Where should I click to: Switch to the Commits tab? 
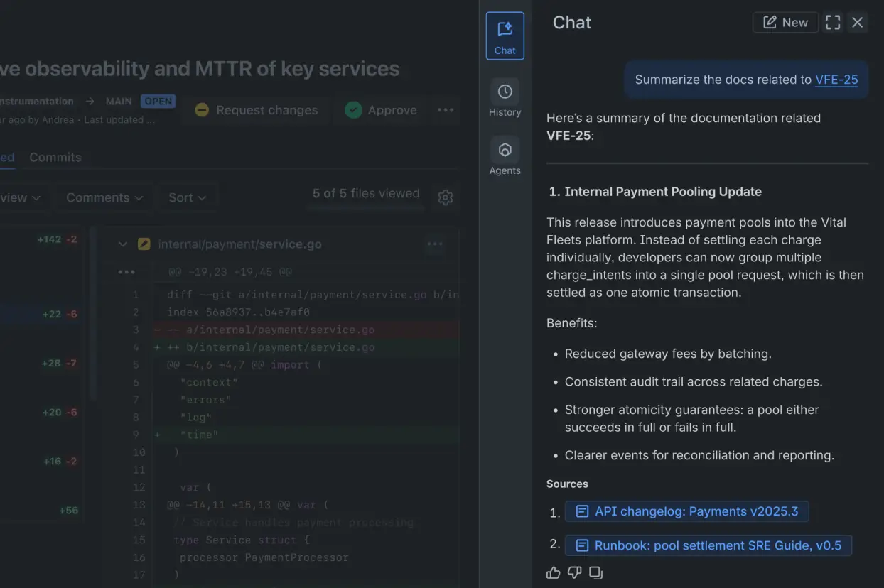coord(55,158)
